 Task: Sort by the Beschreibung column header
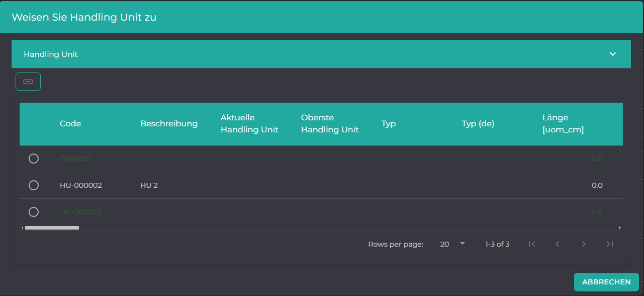pos(169,124)
